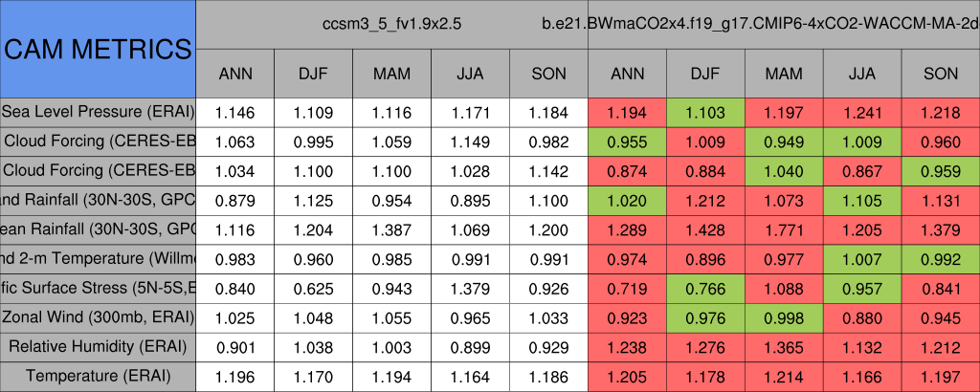Image resolution: width=980 pixels, height=392 pixels.
Task: Click the 2-m Temperature (Willmott) row label
Action: tap(98, 258)
